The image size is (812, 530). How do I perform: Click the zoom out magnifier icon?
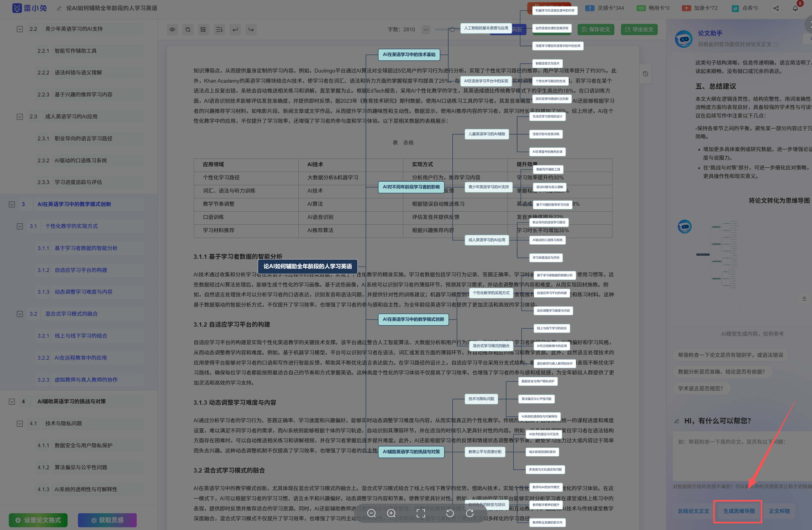371,513
